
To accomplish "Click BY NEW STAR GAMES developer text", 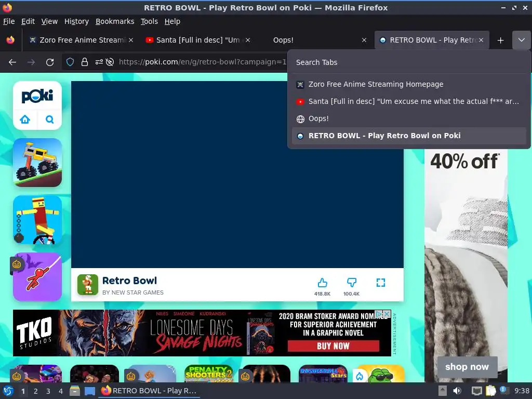I will coord(132,292).
